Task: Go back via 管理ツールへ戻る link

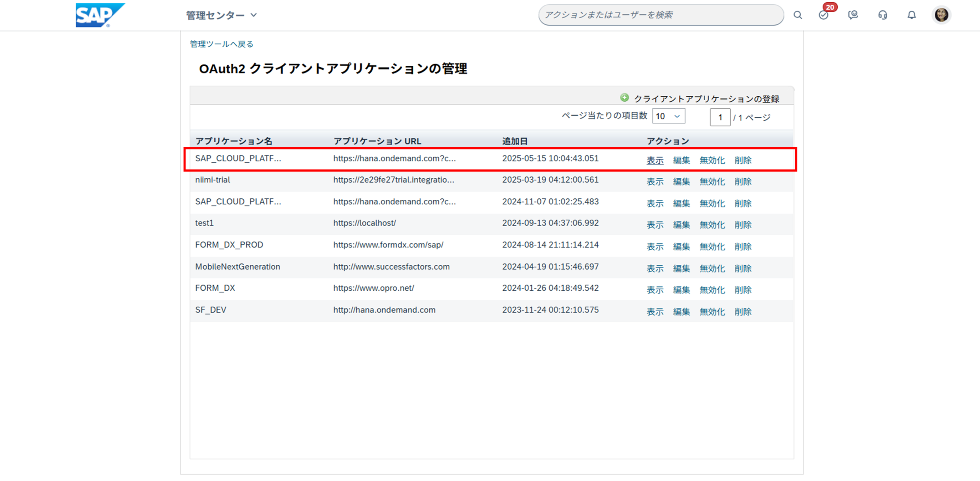Action: [222, 44]
